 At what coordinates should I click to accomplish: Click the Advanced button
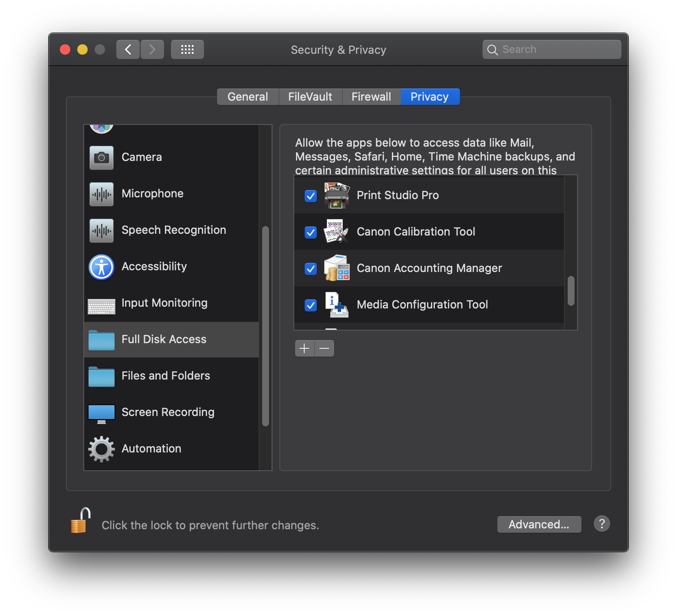pos(539,524)
